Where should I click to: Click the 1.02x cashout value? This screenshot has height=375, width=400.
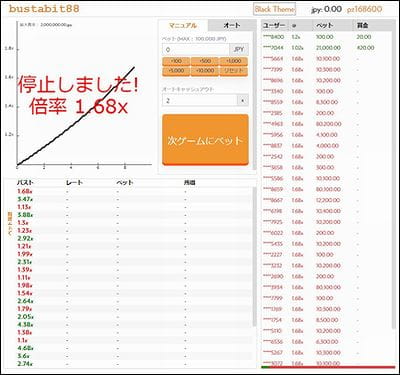297,48
